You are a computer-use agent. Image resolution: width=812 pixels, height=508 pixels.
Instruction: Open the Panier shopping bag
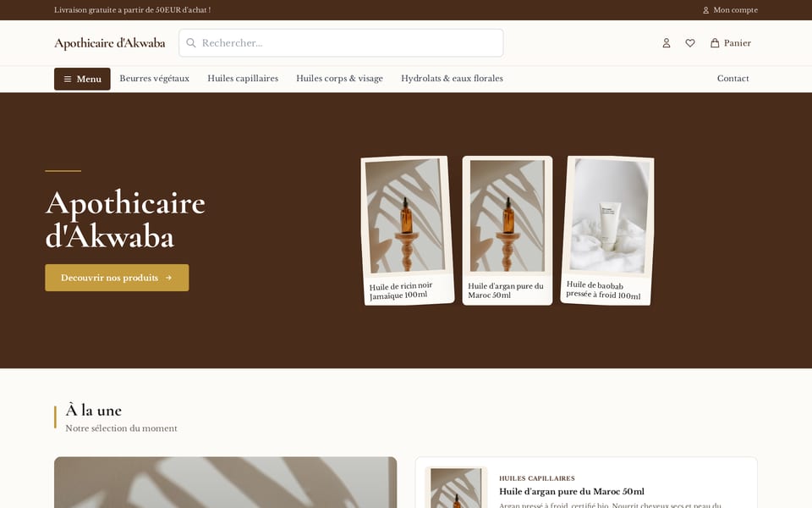[730, 43]
